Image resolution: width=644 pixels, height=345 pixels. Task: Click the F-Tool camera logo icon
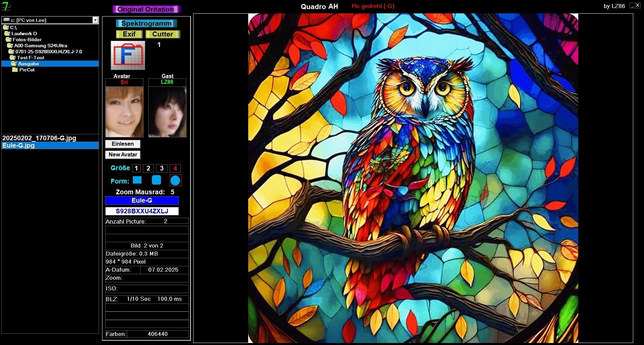coord(128,55)
